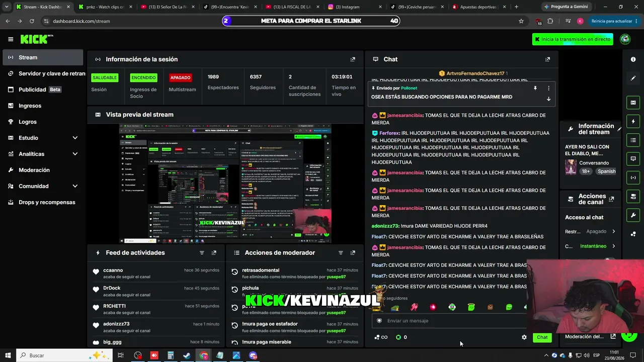
Task: Go to Publicidad Beta page
Action: click(34, 89)
